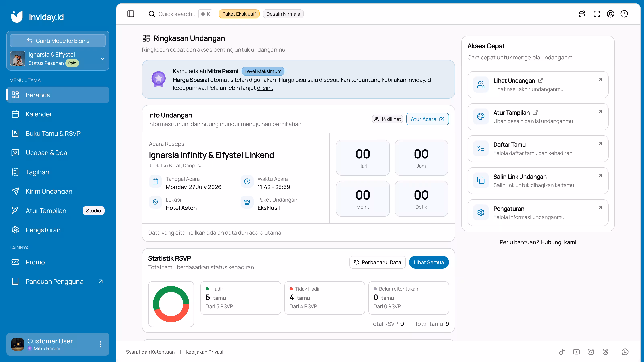Open TikTok icon in footer

(562, 352)
